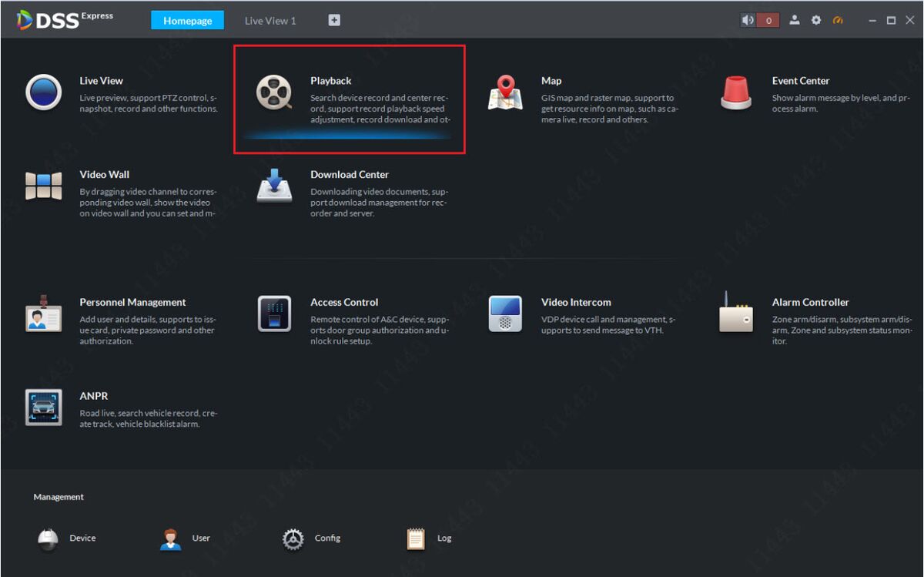
Task: Open the Video Intercom icon
Action: point(505,314)
